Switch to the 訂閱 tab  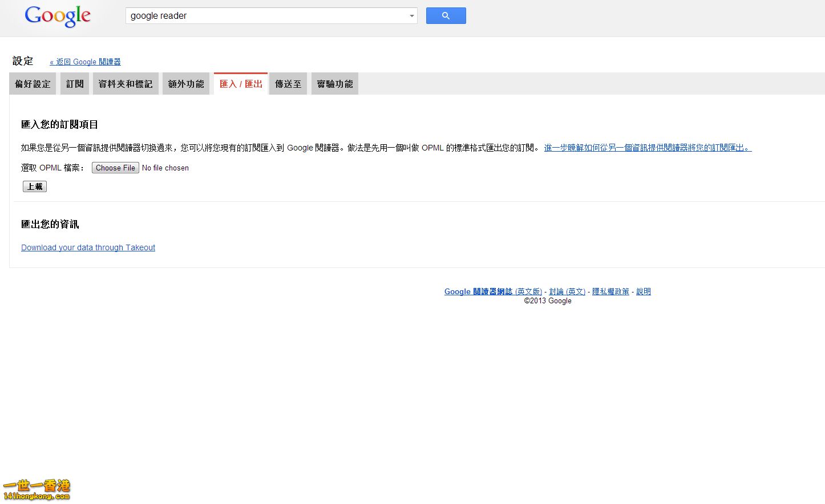pyautogui.click(x=75, y=84)
